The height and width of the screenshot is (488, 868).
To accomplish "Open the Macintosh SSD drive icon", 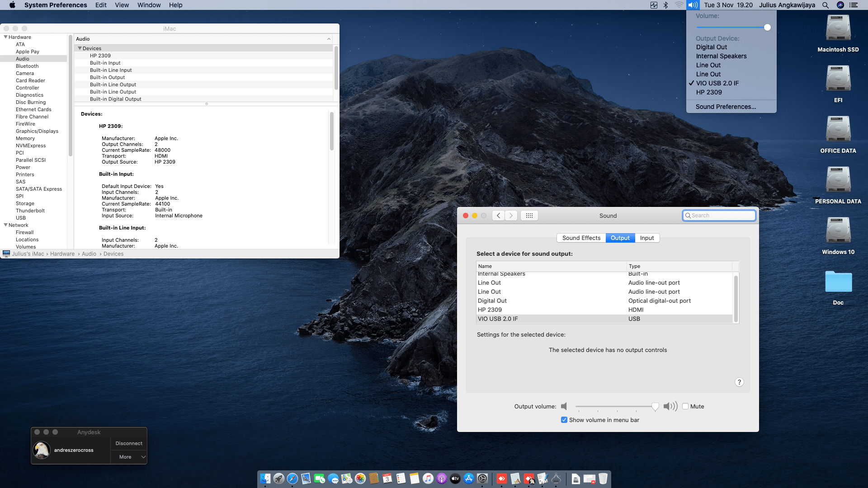I will 838,28.
